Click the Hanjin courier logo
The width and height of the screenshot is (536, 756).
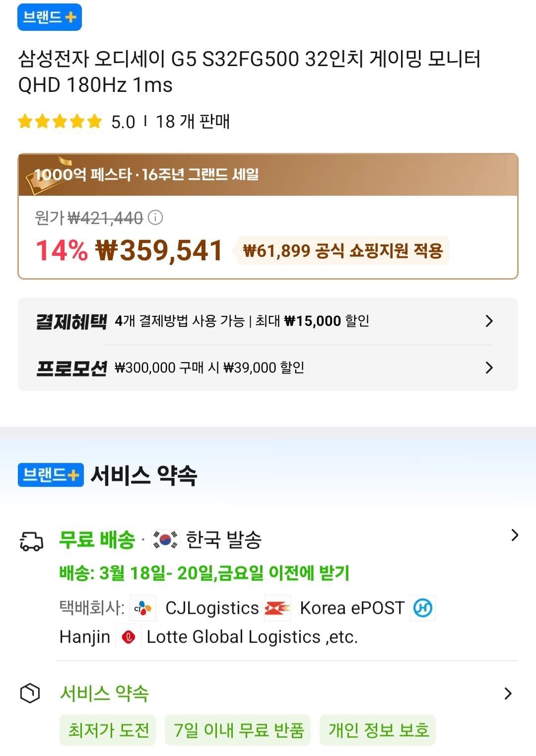click(x=423, y=608)
